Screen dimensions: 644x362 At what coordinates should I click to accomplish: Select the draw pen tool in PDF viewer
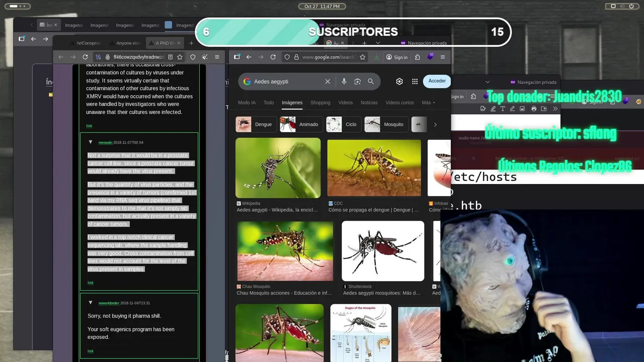point(513,109)
